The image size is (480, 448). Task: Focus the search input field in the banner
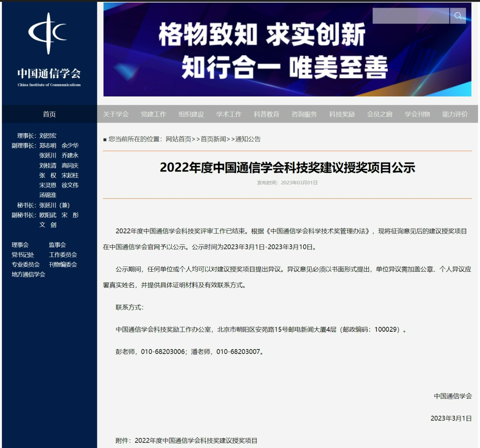(x=411, y=16)
